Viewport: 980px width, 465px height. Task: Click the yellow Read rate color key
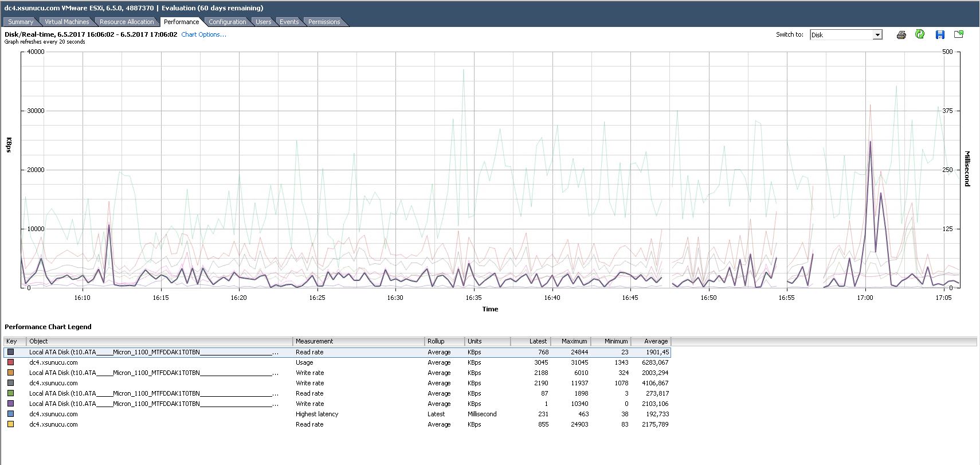pyautogui.click(x=10, y=424)
